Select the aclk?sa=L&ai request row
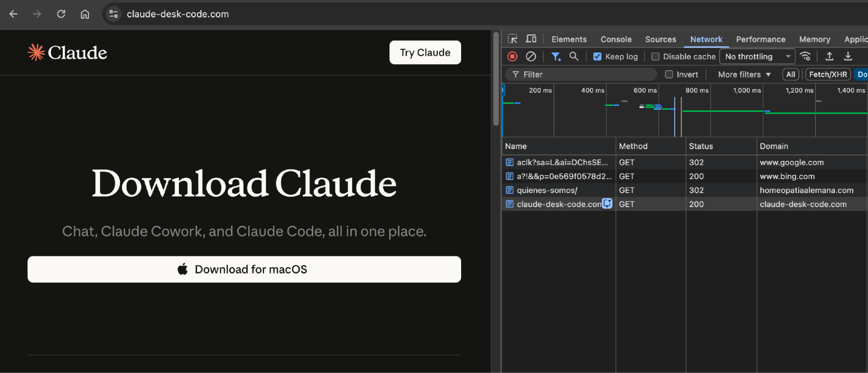Viewport: 868px width, 373px height. coord(684,162)
